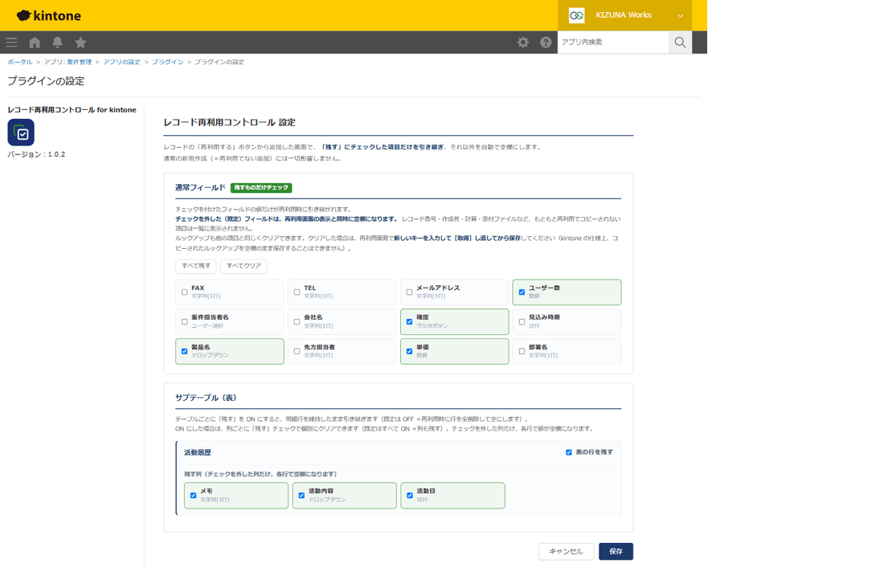Click the レコード再利用コントロール plugin icon
This screenshot has width=884, height=588.
point(21,133)
